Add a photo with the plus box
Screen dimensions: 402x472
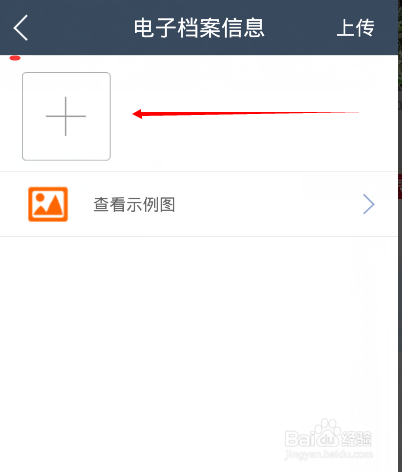[x=66, y=116]
